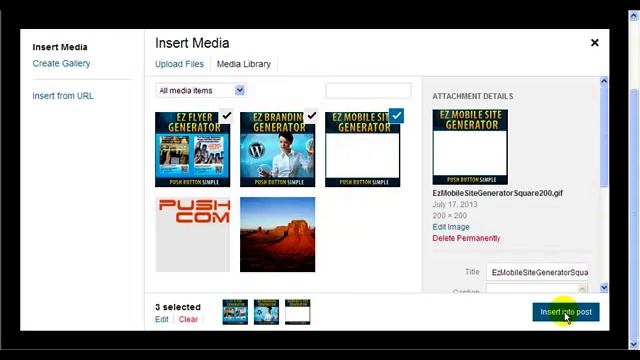Choose Insert from URL option
640x360 pixels.
[63, 96]
